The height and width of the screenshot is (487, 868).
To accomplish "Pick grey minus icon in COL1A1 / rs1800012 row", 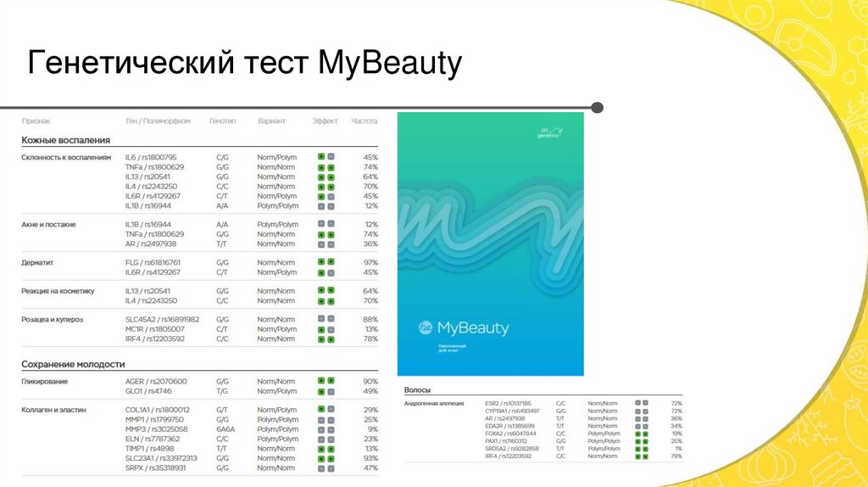I will click(331, 410).
